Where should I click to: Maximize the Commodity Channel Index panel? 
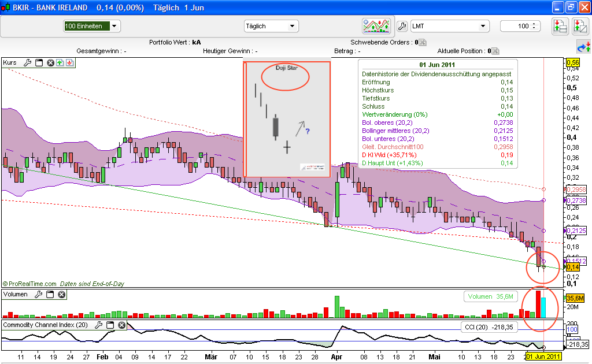pos(110,325)
